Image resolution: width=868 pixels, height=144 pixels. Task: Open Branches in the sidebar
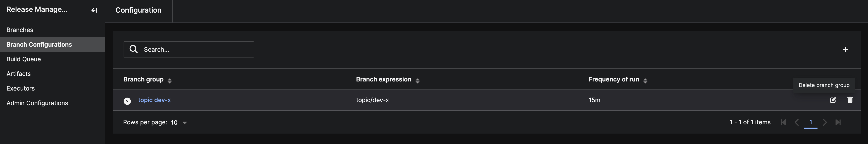click(x=20, y=30)
